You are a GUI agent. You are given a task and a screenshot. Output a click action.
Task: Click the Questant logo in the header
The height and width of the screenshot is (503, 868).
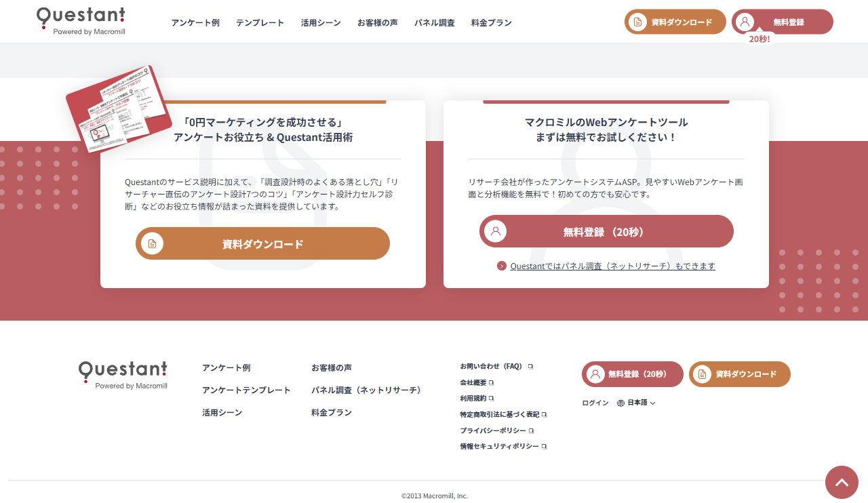[81, 21]
